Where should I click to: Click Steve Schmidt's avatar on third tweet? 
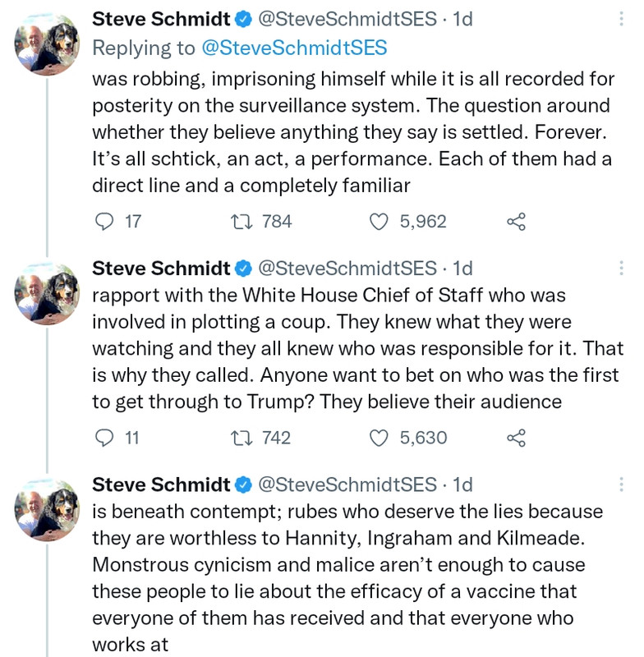(47, 509)
